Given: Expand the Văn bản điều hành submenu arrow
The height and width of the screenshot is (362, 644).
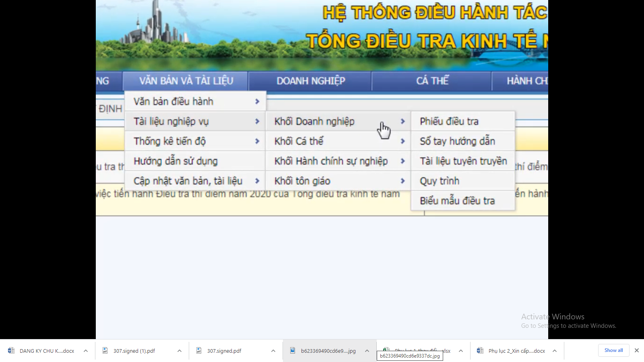Looking at the screenshot, I should click(x=258, y=101).
